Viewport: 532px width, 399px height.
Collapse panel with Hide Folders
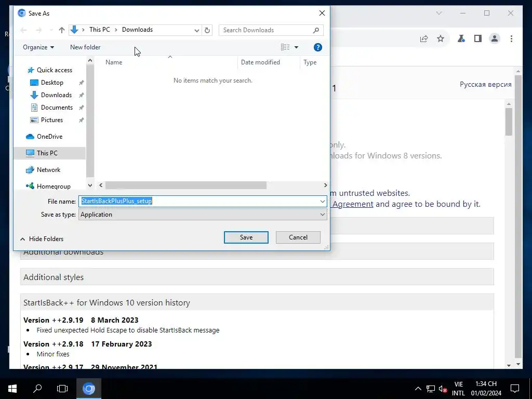pyautogui.click(x=42, y=239)
